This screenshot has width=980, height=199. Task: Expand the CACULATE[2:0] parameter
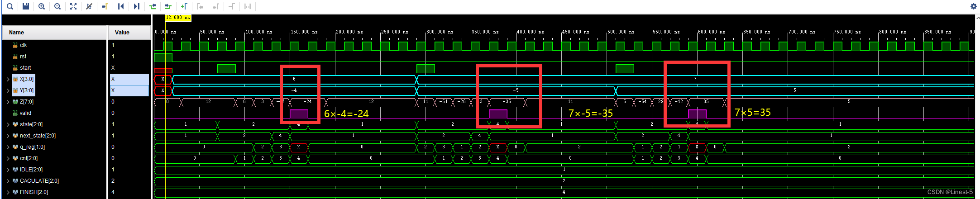pos(8,181)
